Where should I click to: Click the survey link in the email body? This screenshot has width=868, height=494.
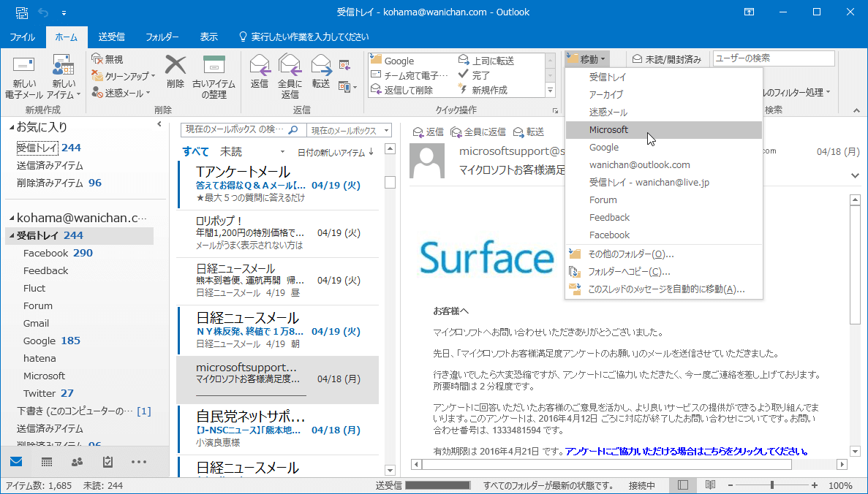pyautogui.click(x=687, y=451)
